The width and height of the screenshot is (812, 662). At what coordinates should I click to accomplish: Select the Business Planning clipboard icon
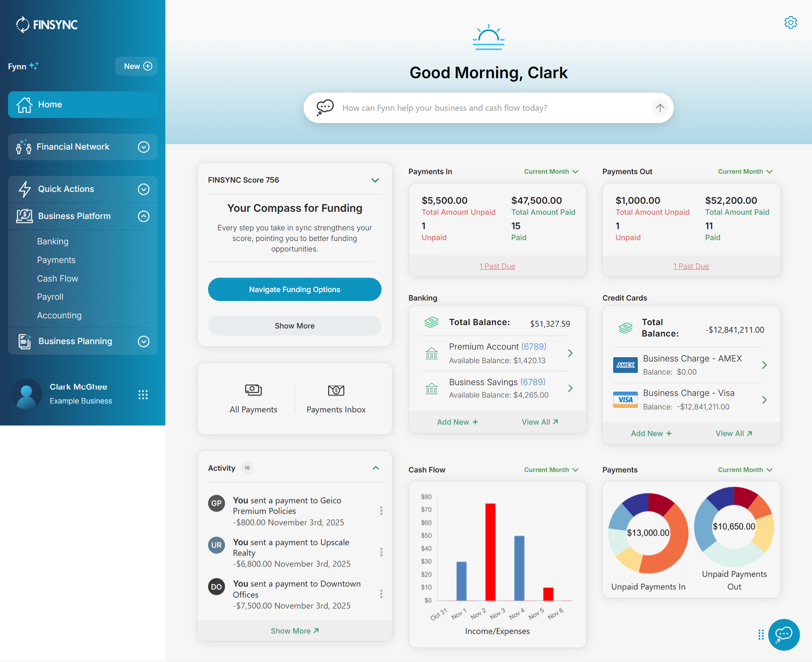pos(24,341)
